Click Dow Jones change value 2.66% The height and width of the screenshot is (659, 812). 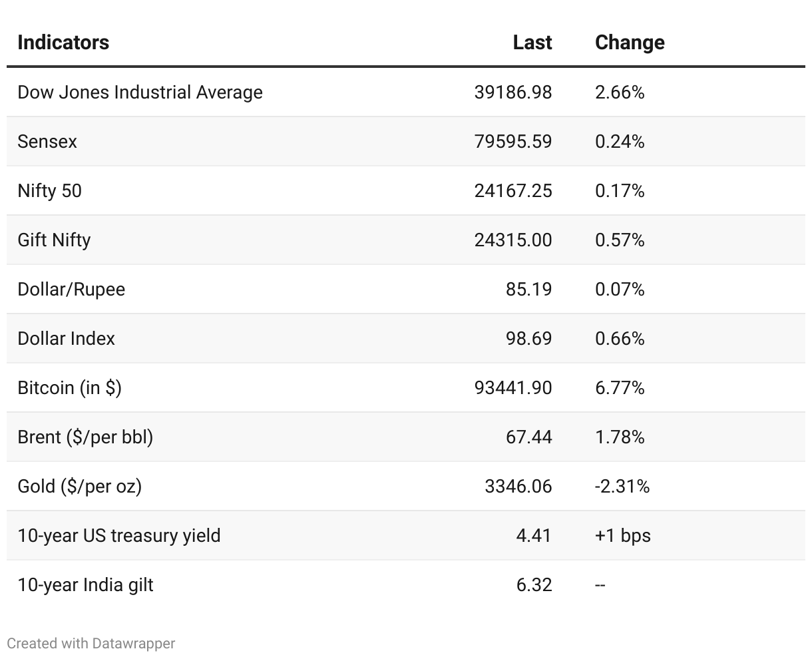(x=620, y=92)
